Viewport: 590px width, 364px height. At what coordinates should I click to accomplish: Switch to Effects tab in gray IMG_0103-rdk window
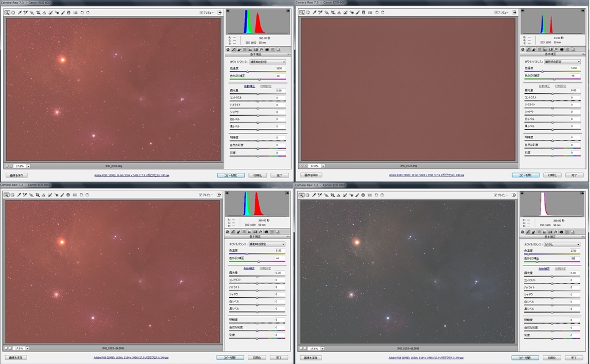click(x=555, y=232)
